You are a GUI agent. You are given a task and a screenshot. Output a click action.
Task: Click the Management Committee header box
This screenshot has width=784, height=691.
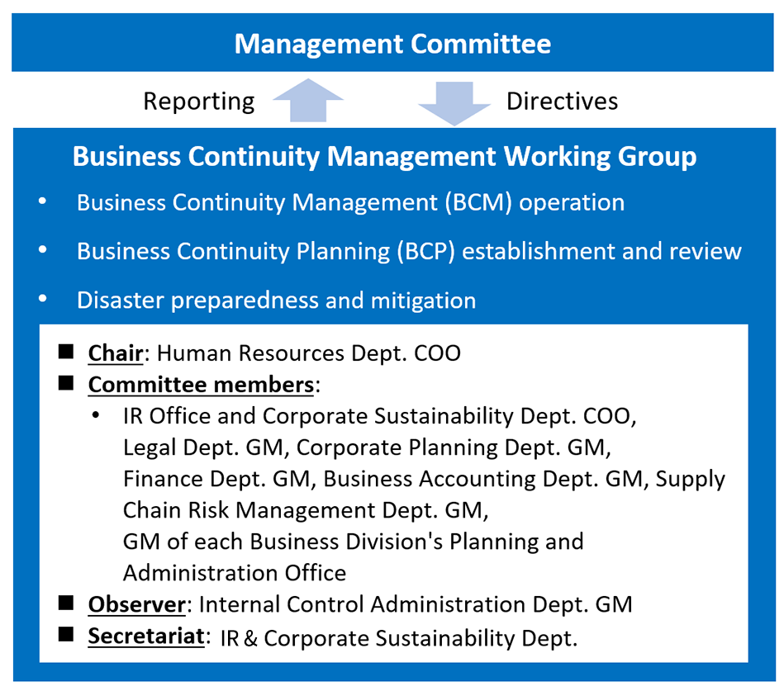click(392, 43)
